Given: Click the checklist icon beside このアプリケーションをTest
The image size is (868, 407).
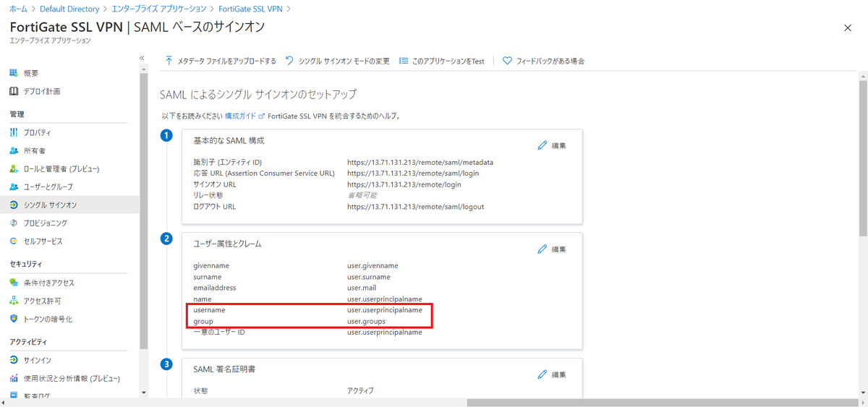Looking at the screenshot, I should click(x=404, y=61).
